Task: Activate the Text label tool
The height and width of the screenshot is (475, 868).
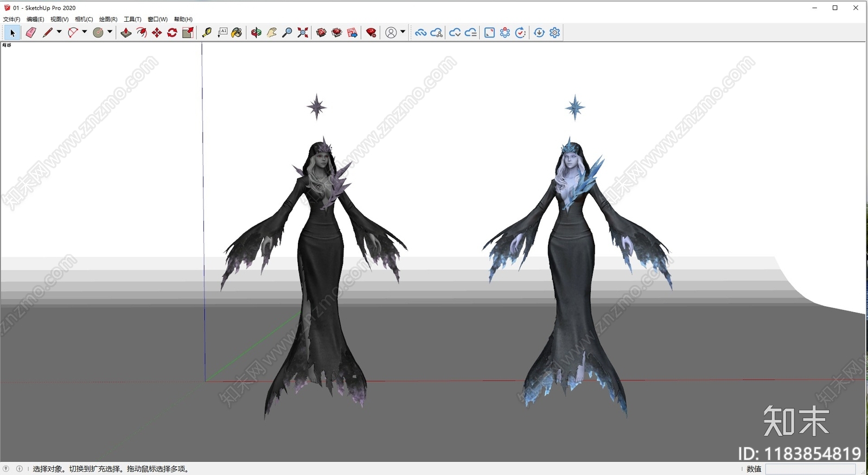Action: point(222,33)
